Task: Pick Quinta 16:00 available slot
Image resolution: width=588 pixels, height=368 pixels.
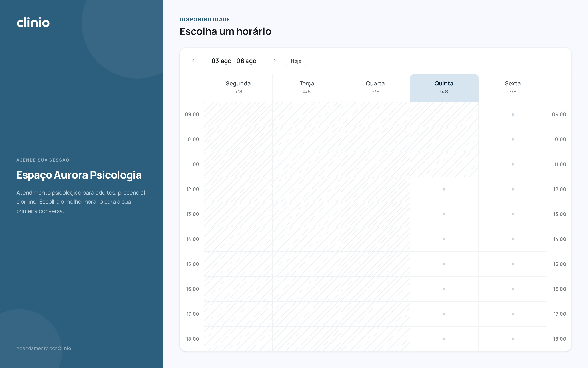Action: (444, 289)
